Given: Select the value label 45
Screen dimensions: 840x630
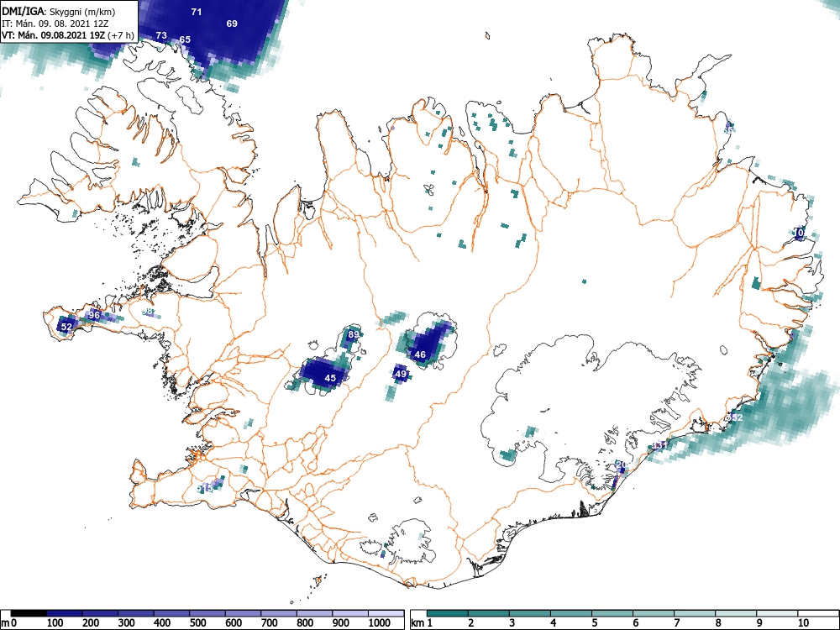Looking at the screenshot, I should [330, 378].
